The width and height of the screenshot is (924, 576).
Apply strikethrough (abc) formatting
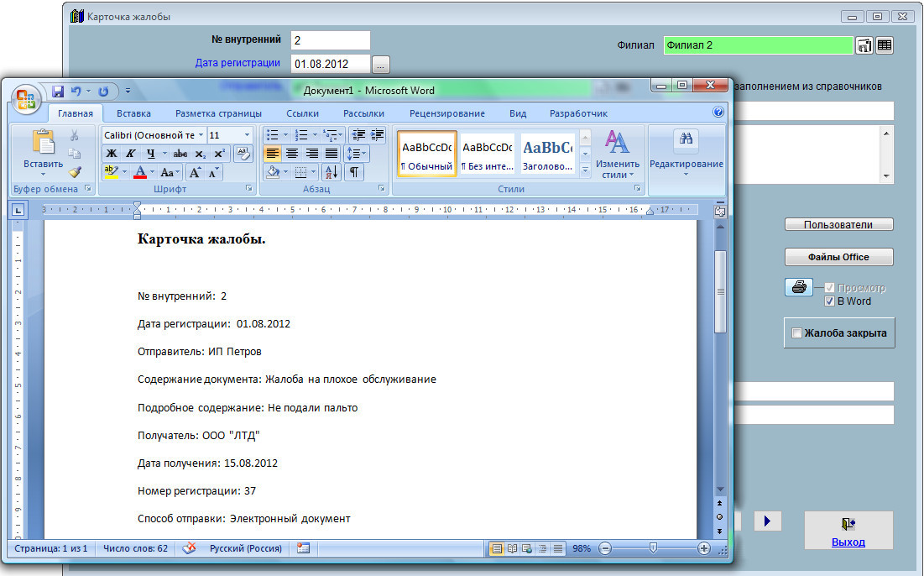point(180,154)
